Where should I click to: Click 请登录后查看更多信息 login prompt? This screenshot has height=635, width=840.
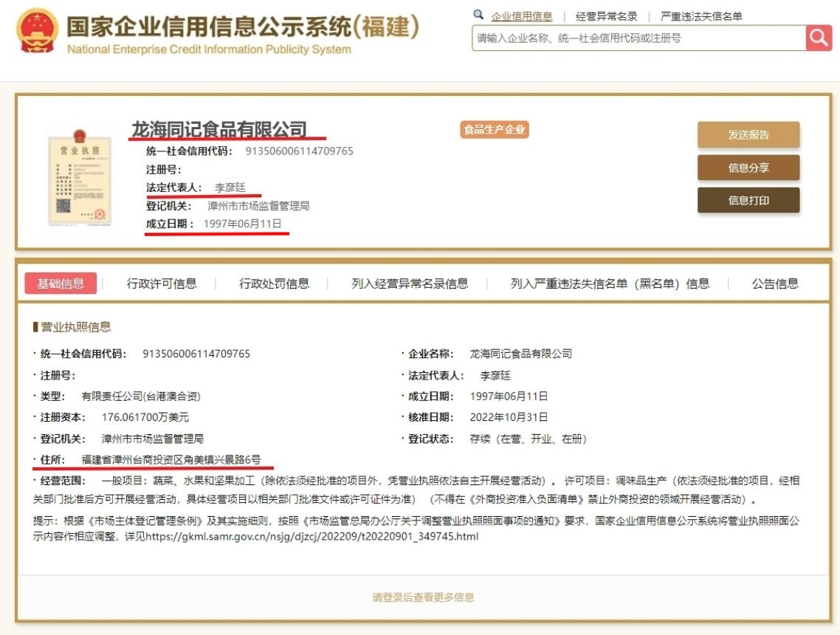coord(423,597)
